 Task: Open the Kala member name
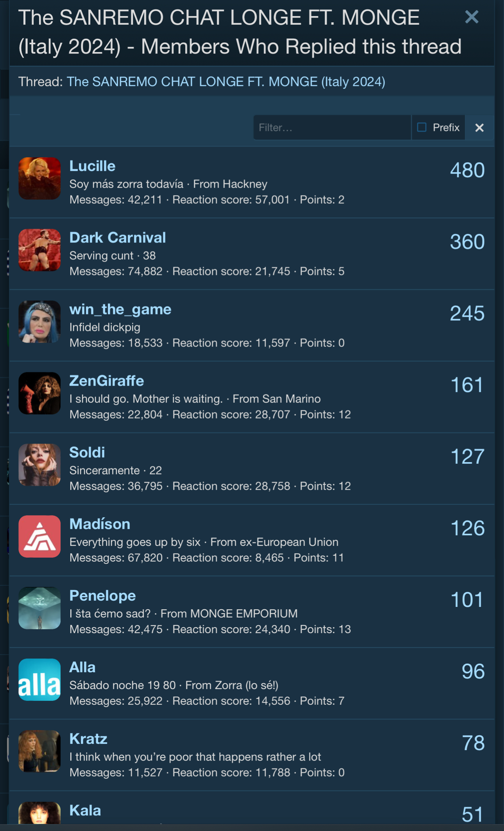85,810
